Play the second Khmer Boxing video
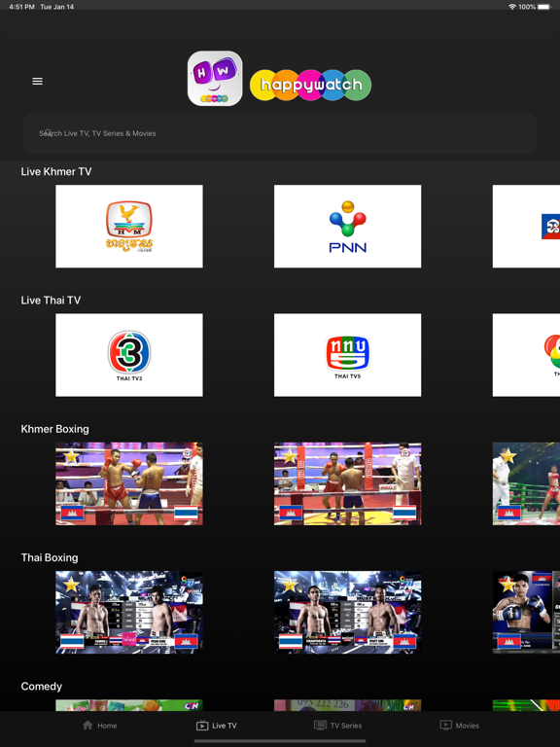 348,483
